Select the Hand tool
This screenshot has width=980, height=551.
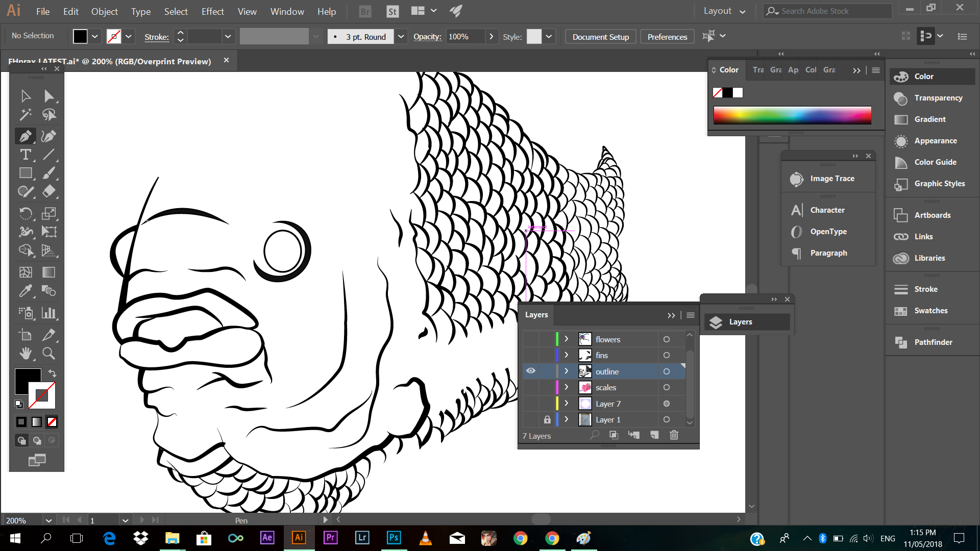(x=26, y=353)
